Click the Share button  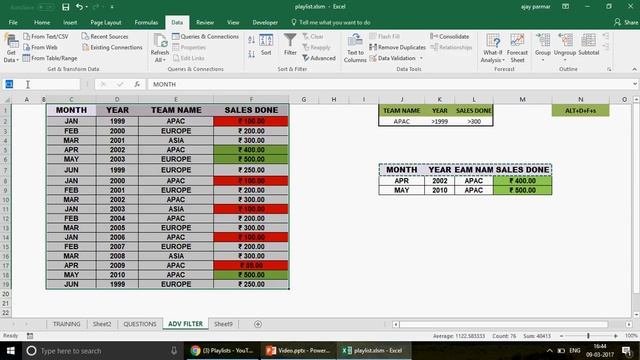tap(626, 22)
